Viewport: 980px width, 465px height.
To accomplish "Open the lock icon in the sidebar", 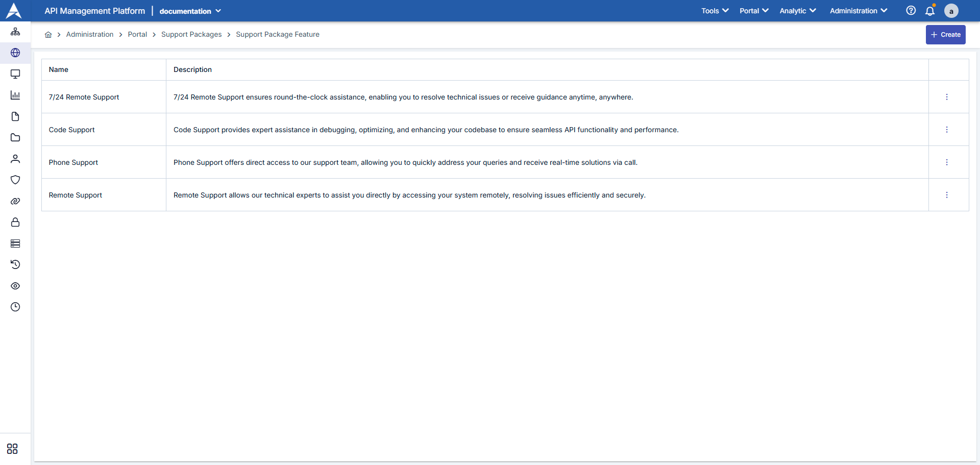I will click(x=15, y=222).
